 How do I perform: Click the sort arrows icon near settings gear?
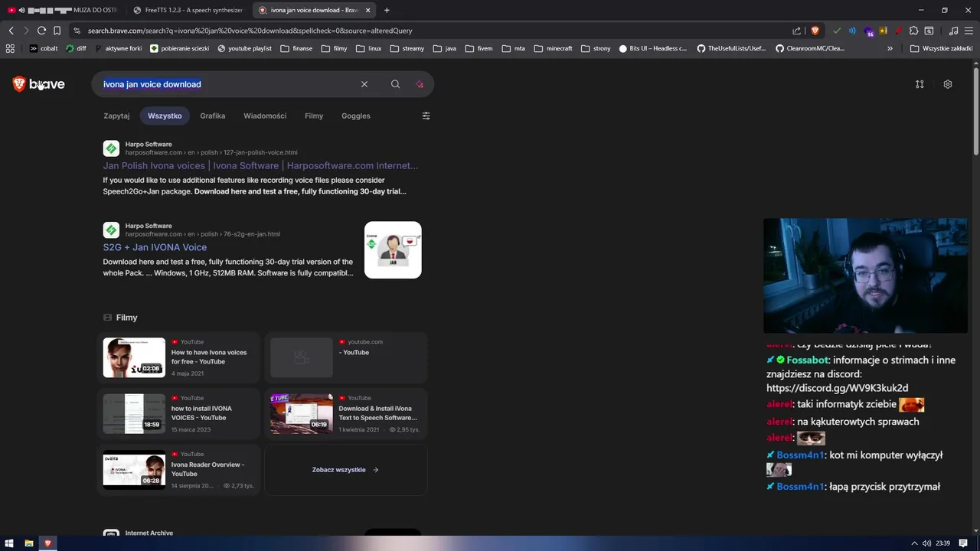click(x=920, y=84)
